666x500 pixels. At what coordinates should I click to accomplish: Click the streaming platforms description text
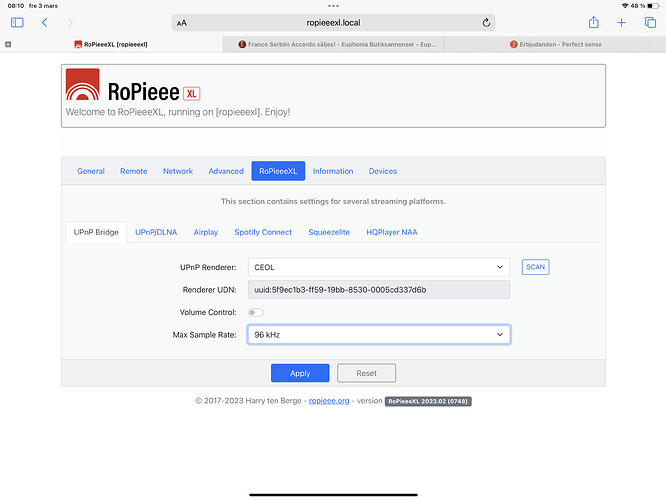(x=333, y=201)
